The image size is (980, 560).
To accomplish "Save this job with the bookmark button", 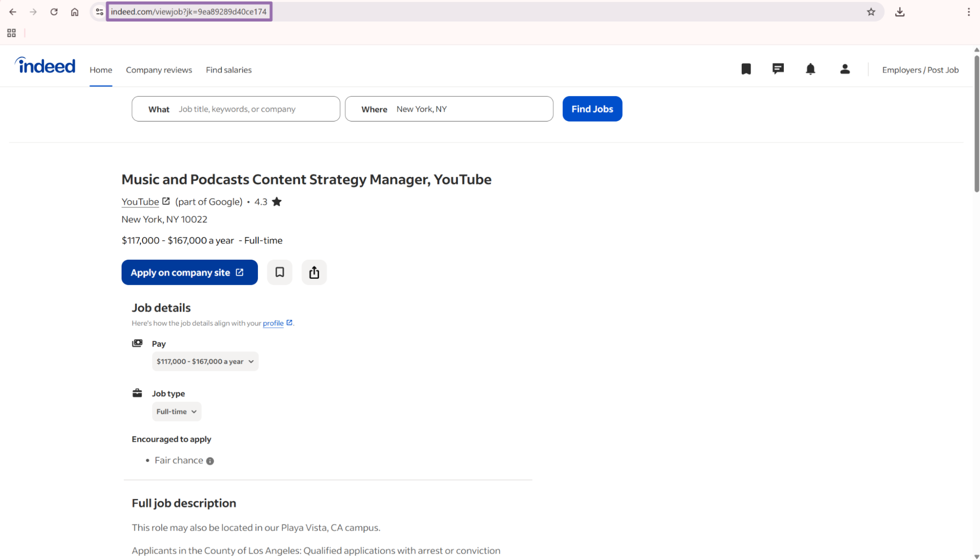I will pyautogui.click(x=279, y=272).
